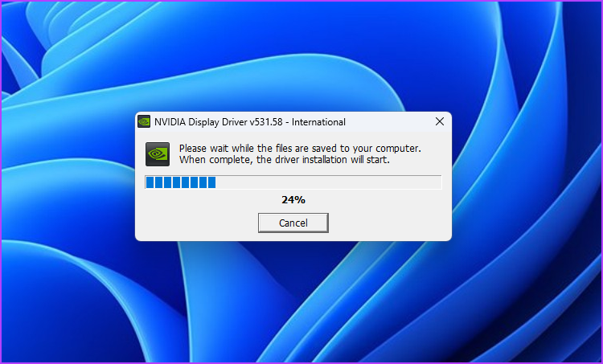Close the NVIDIA Display Driver dialog

440,122
